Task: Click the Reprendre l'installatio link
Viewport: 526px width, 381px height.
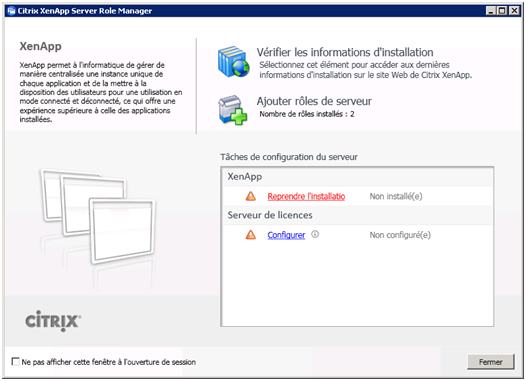Action: coord(306,196)
